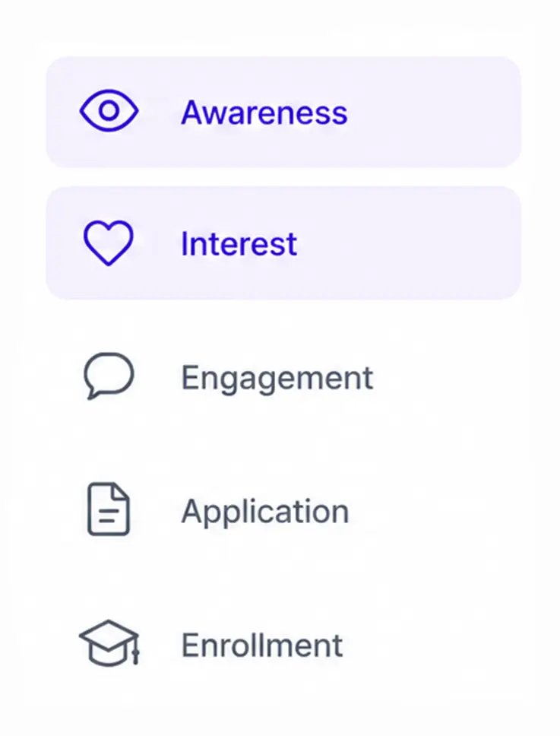Click blank space in highlighted Interest row

pos(408,243)
